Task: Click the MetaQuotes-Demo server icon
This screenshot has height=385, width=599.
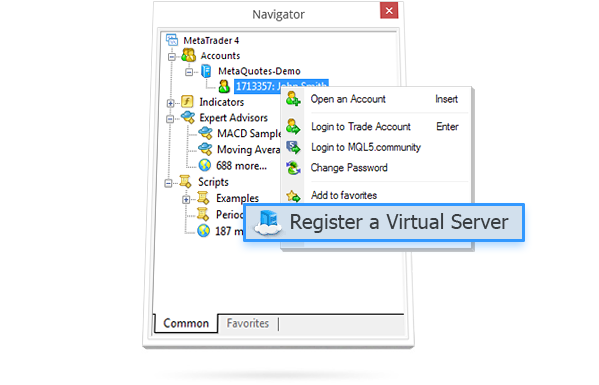Action: coord(206,71)
